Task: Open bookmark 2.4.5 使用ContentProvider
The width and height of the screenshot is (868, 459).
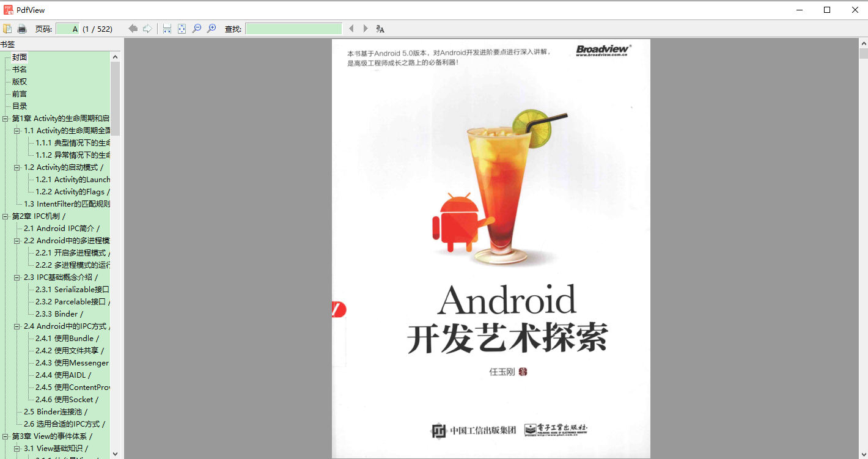Action: [73, 387]
